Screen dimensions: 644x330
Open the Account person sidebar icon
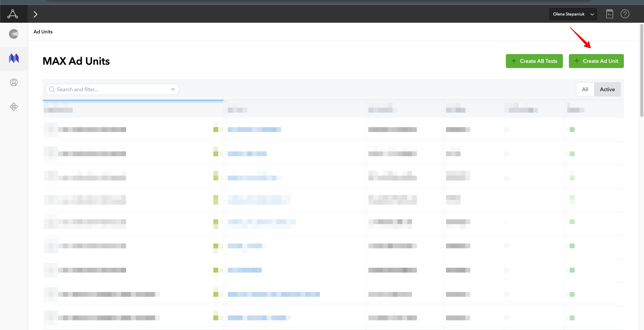[14, 82]
